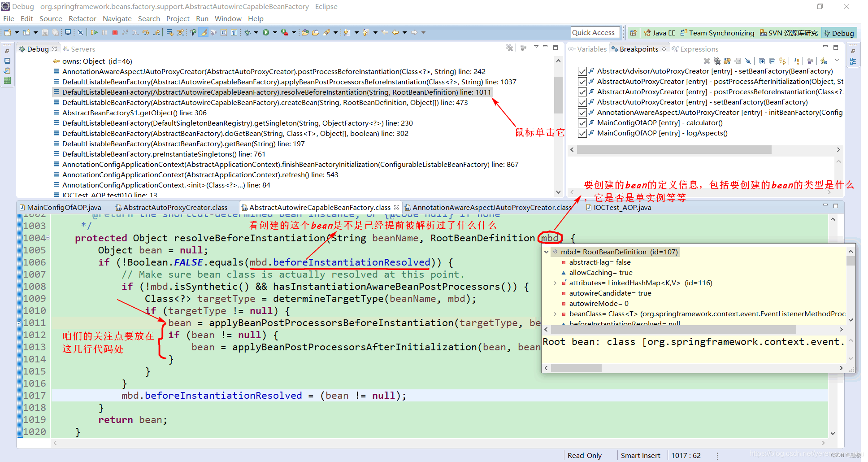Screen dimensions: 868x462
Task: Open Run launch dropdown arrow
Action: [x=275, y=32]
